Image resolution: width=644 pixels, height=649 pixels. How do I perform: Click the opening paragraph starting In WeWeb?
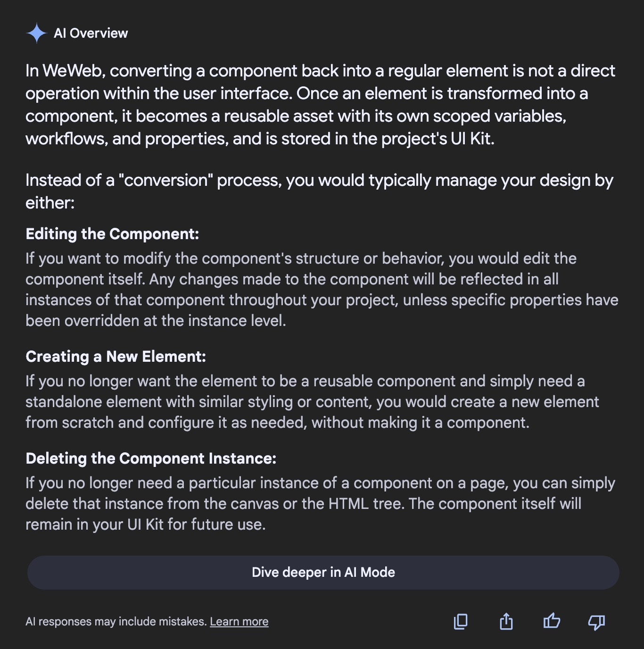321,105
